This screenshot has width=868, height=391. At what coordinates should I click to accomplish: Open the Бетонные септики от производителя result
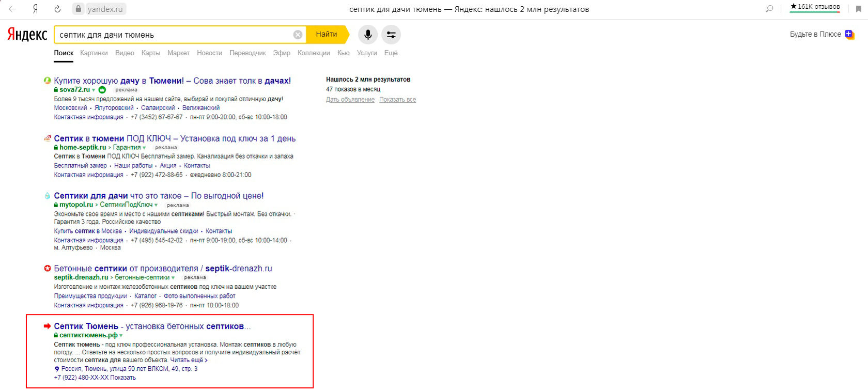tap(163, 269)
